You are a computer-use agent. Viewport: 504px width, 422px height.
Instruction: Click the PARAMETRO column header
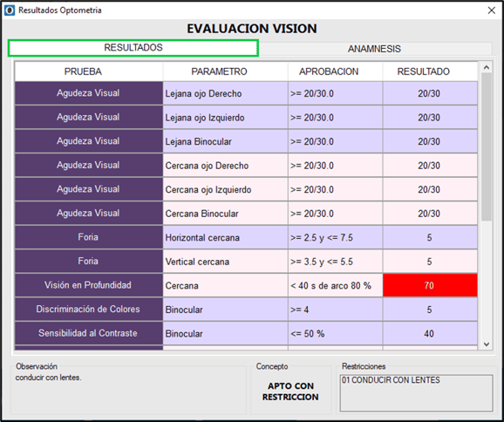pyautogui.click(x=219, y=71)
